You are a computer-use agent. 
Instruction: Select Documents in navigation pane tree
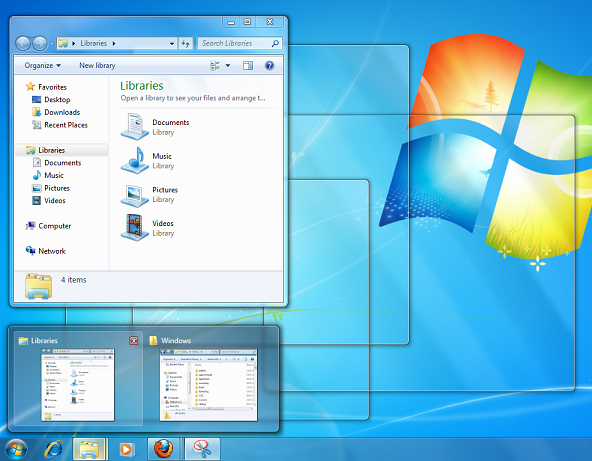click(63, 163)
